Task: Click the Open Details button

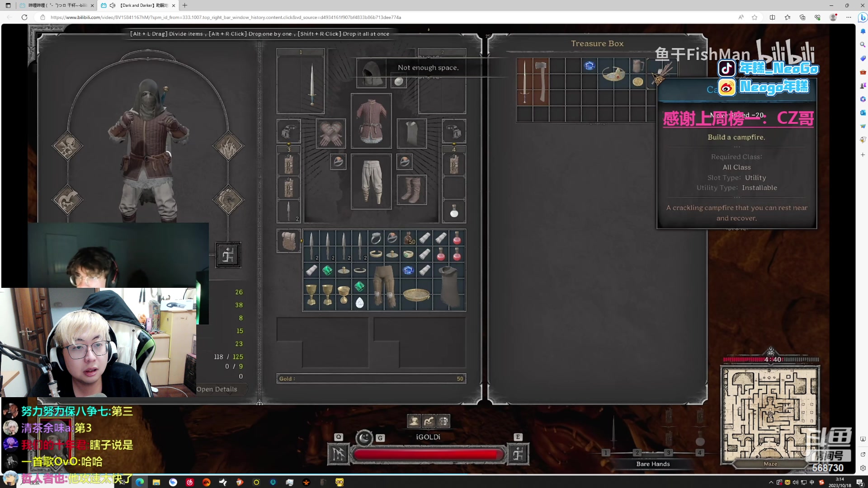Action: click(217, 389)
